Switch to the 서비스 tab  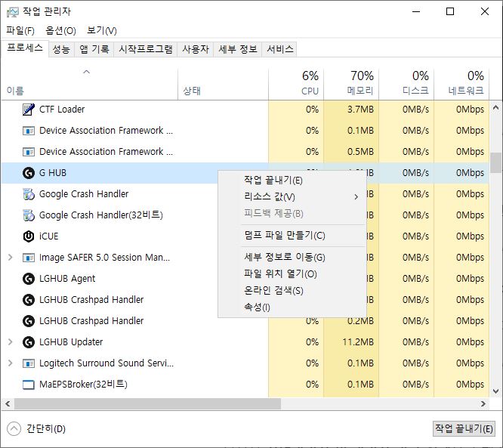point(279,49)
